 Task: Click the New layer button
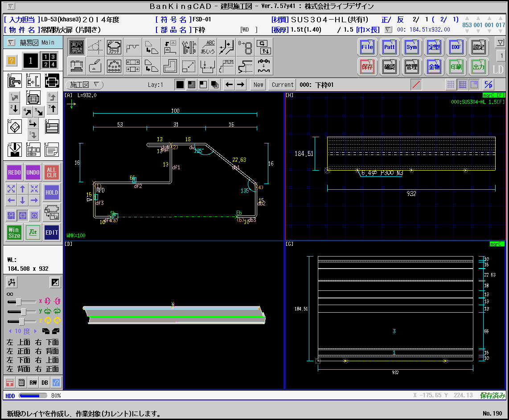coord(259,85)
